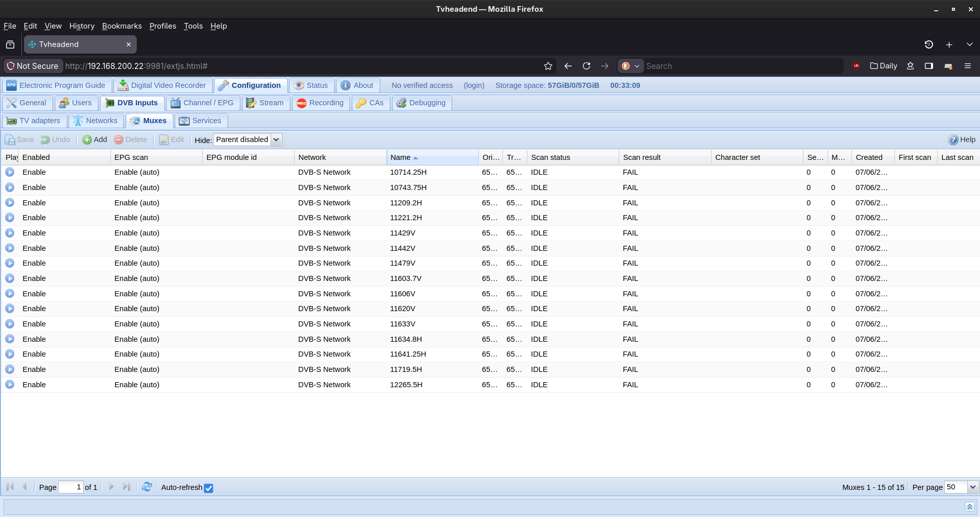
Task: Open the Firefox Bookmarks menu
Action: click(122, 26)
